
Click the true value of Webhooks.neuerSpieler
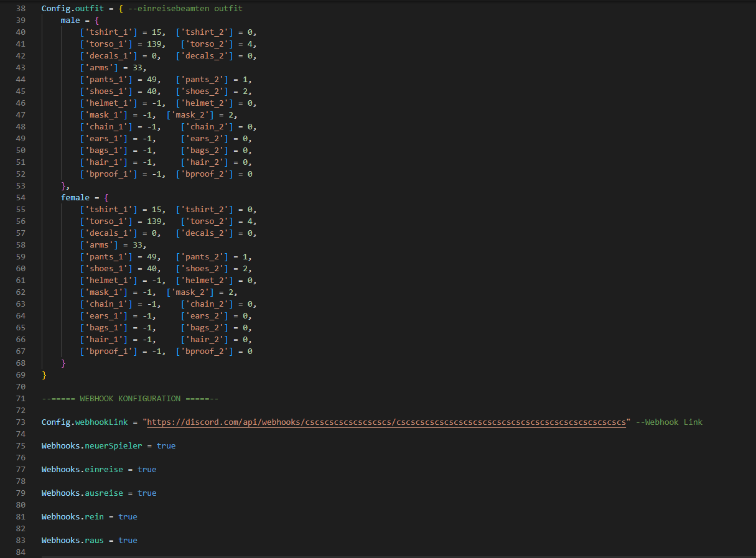166,446
